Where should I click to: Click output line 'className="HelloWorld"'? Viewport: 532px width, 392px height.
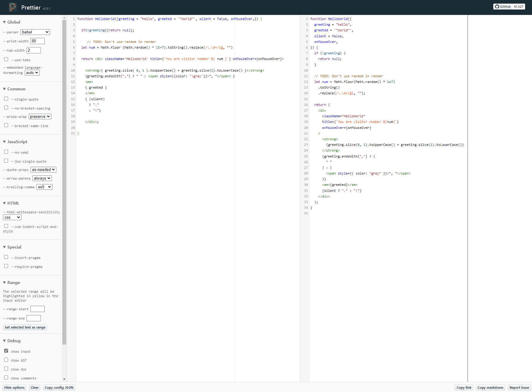(344, 116)
